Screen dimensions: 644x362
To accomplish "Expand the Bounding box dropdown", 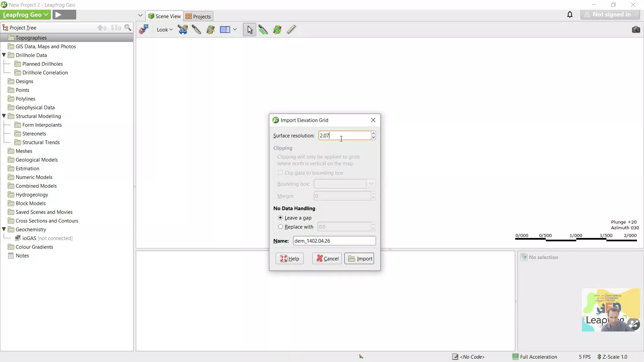I will (x=372, y=183).
